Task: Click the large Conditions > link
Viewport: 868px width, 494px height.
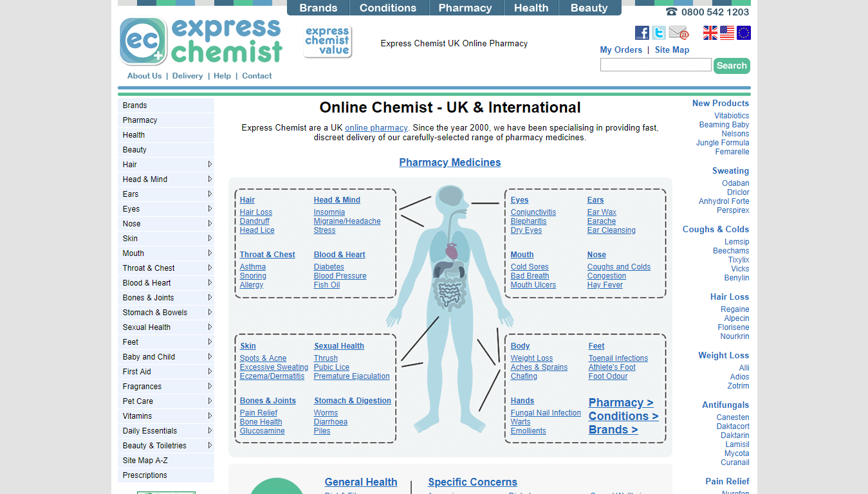Action: 623,416
